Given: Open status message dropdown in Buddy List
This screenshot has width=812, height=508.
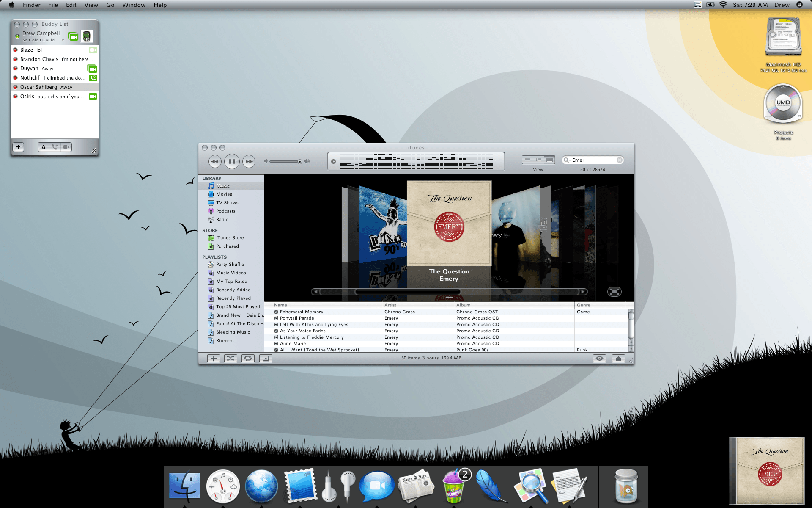Looking at the screenshot, I should click(63, 40).
